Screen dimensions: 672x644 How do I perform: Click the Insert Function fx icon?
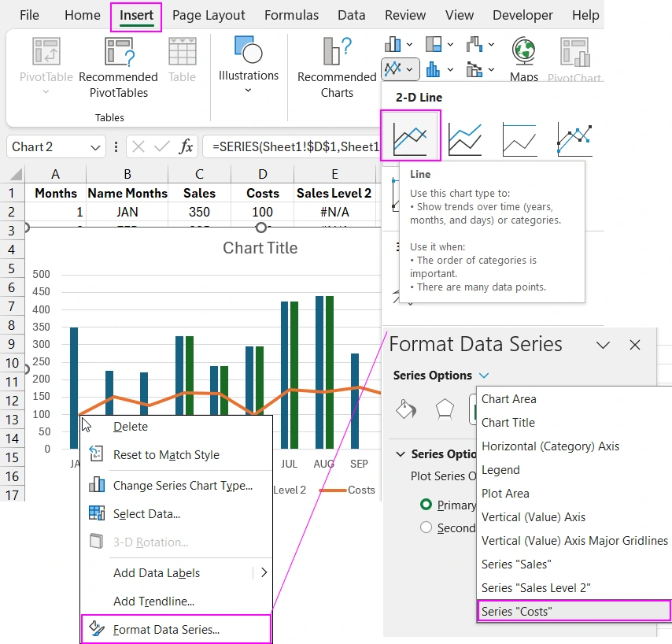186,146
